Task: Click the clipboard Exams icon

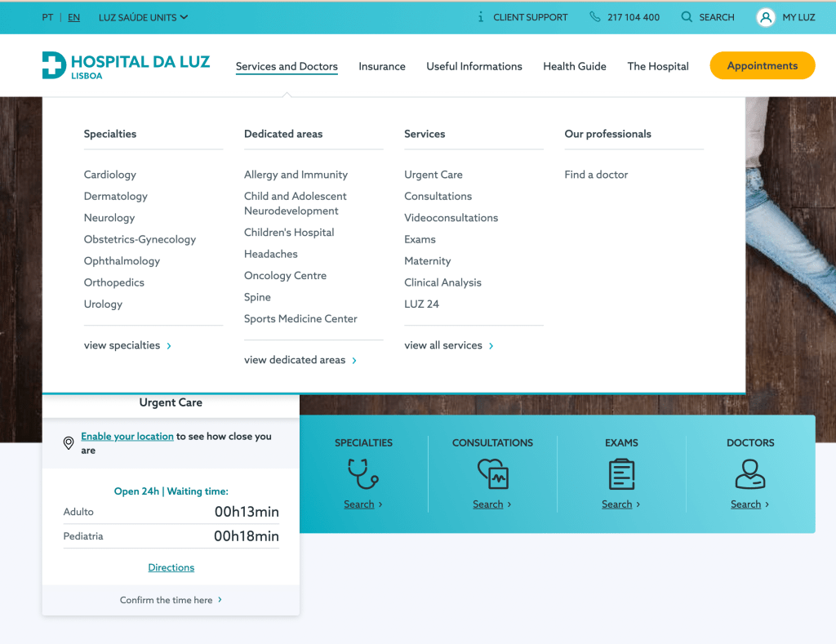Action: tap(621, 473)
